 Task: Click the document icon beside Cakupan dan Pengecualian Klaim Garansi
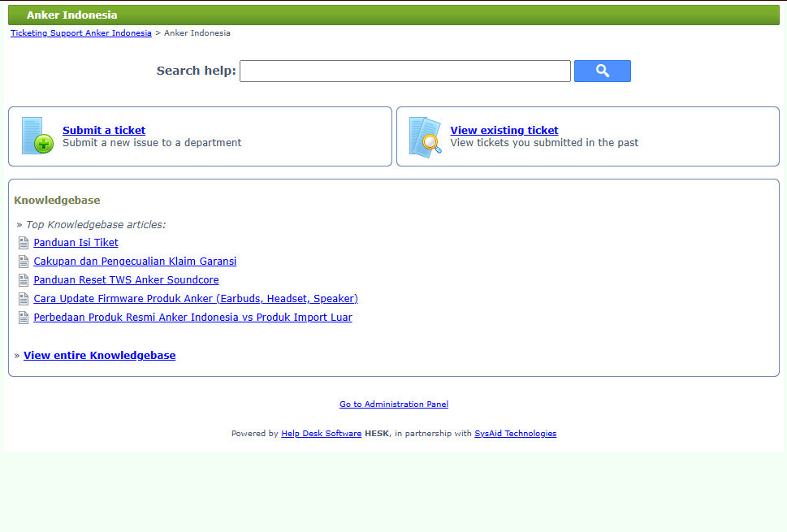coord(24,261)
